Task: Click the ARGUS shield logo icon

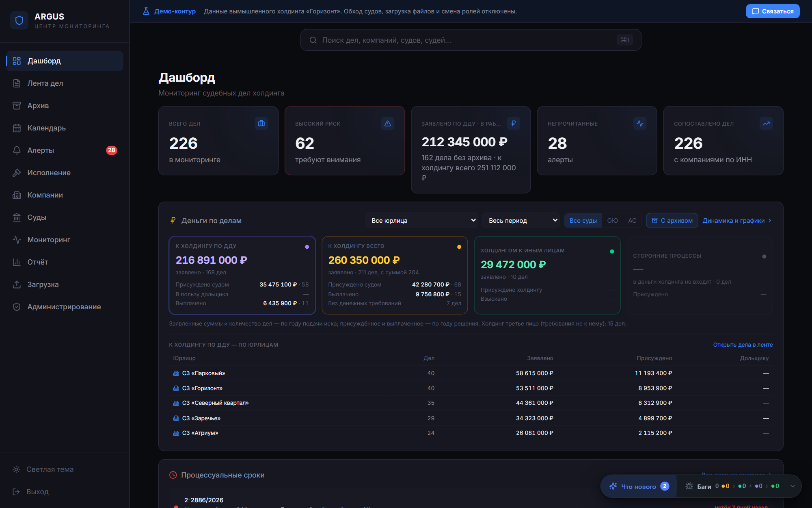Action: [19, 20]
